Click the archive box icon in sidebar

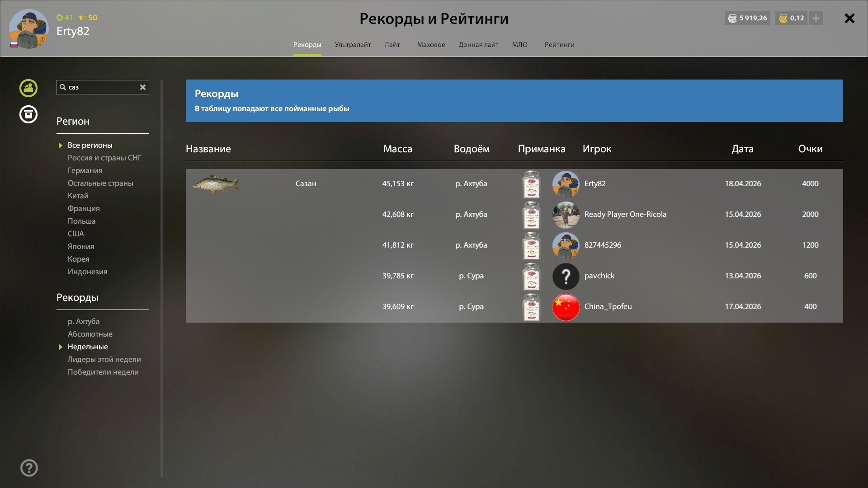click(x=28, y=114)
